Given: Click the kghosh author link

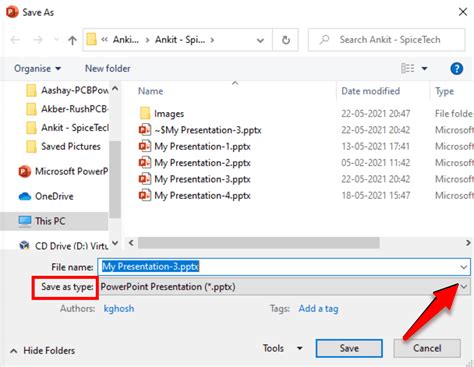Looking at the screenshot, I should 119,309.
